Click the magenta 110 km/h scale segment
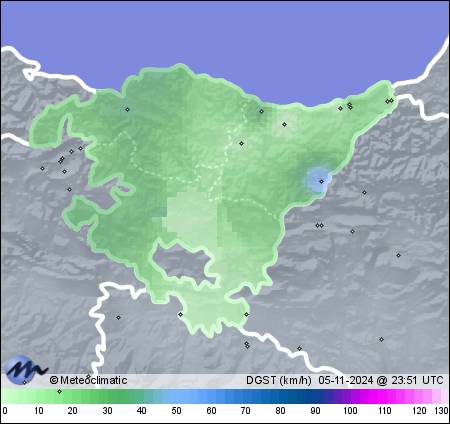The height and width of the screenshot is (424, 450). click(384, 396)
